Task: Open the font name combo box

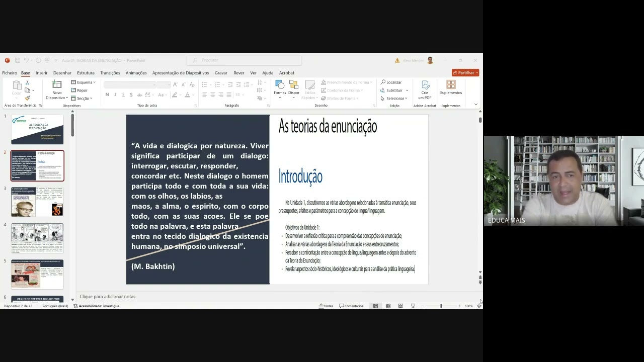Action: (130, 84)
